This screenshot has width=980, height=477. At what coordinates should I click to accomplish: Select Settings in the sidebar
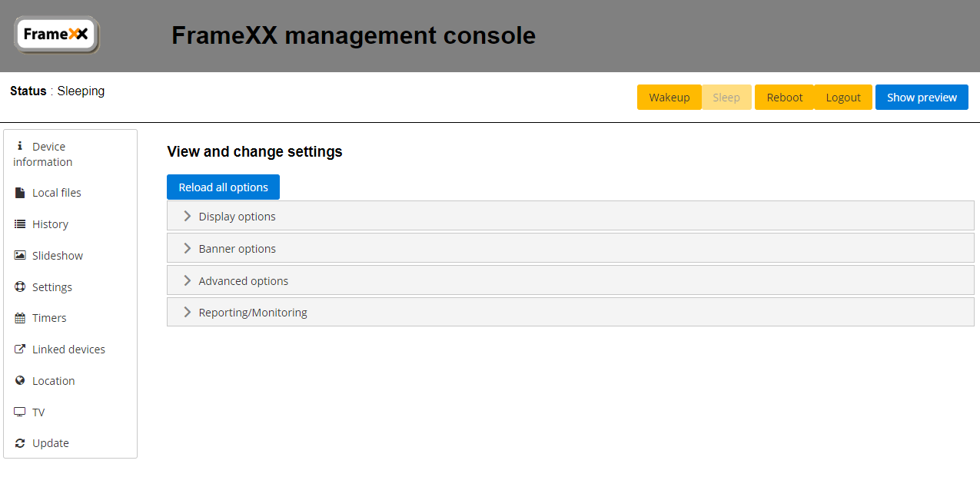[x=70, y=287]
